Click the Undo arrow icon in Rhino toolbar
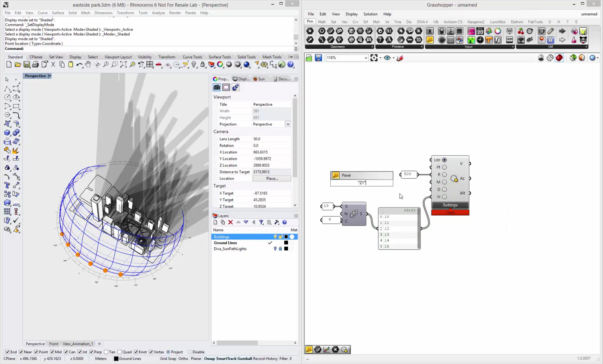The image size is (603, 364). tap(79, 65)
